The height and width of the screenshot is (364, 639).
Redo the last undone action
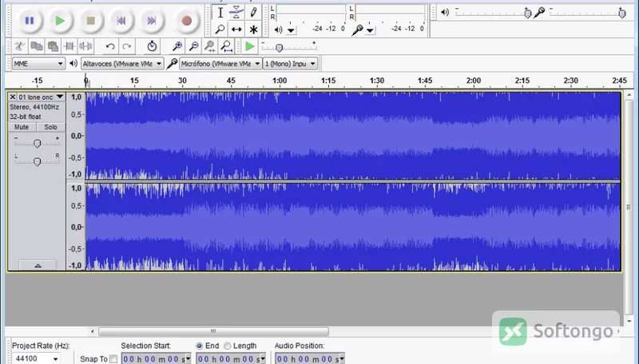pyautogui.click(x=127, y=46)
